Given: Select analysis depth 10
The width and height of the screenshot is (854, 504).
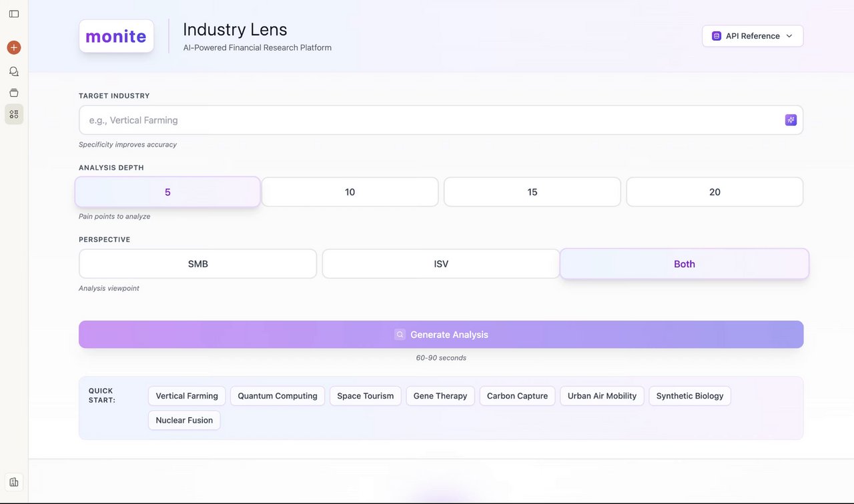Looking at the screenshot, I should click(350, 192).
